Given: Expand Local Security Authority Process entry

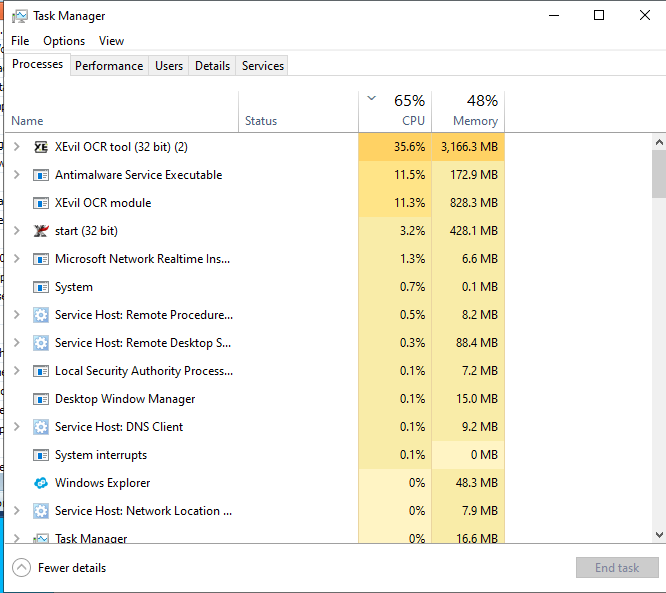Looking at the screenshot, I should 15,371.
